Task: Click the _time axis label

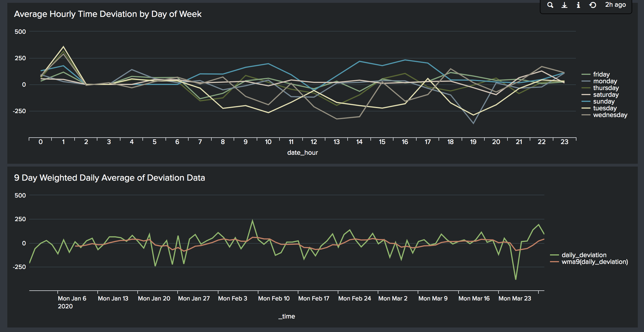Action: (286, 316)
